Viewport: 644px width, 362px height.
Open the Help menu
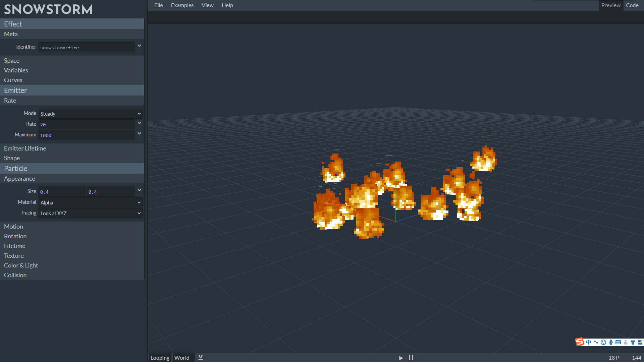tap(227, 5)
